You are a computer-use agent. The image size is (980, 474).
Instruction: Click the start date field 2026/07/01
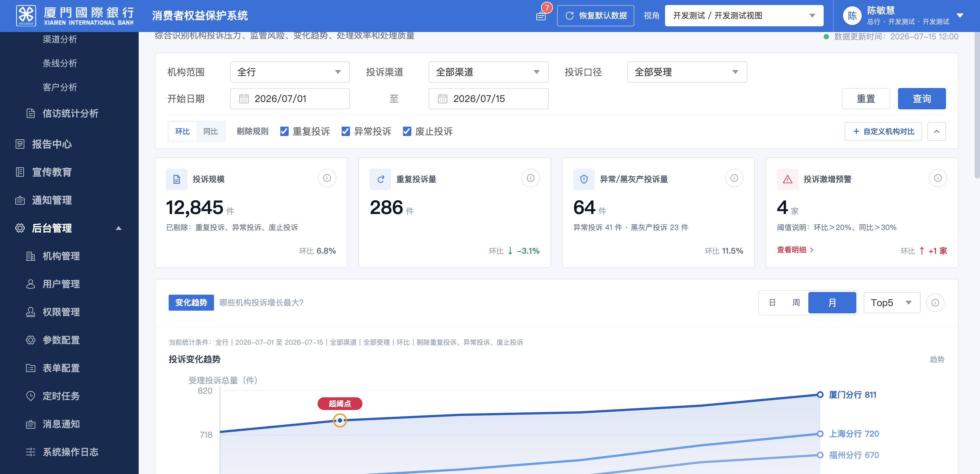pos(290,99)
